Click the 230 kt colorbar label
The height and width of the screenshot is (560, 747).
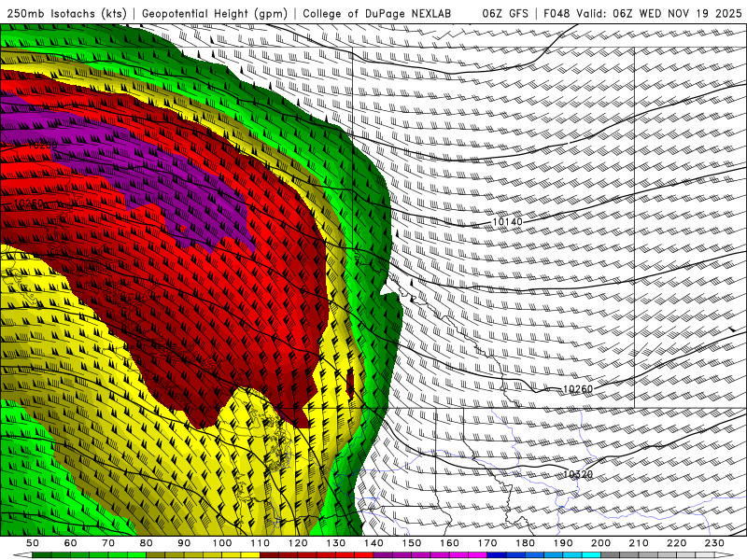714,543
